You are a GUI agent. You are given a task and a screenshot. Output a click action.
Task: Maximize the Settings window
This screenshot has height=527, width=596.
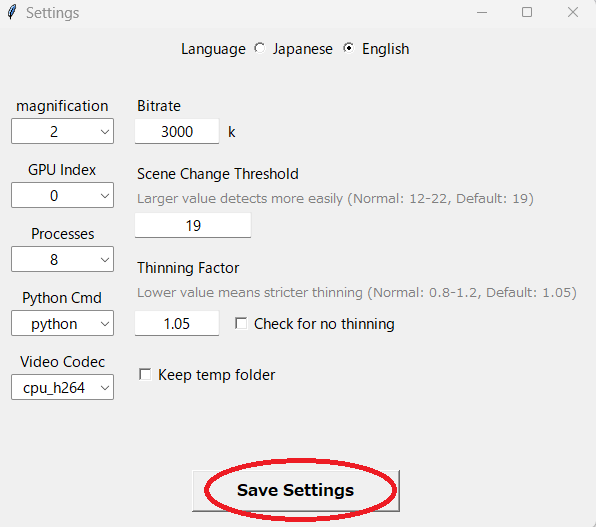point(527,13)
